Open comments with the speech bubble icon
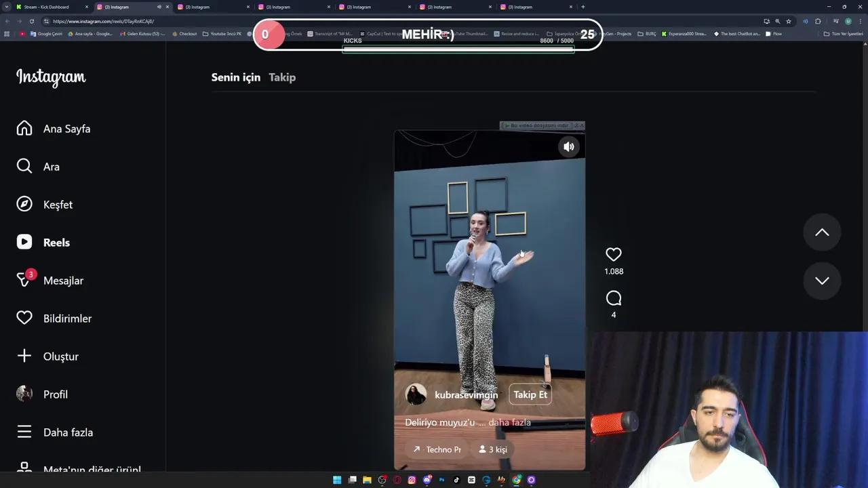 click(x=614, y=298)
